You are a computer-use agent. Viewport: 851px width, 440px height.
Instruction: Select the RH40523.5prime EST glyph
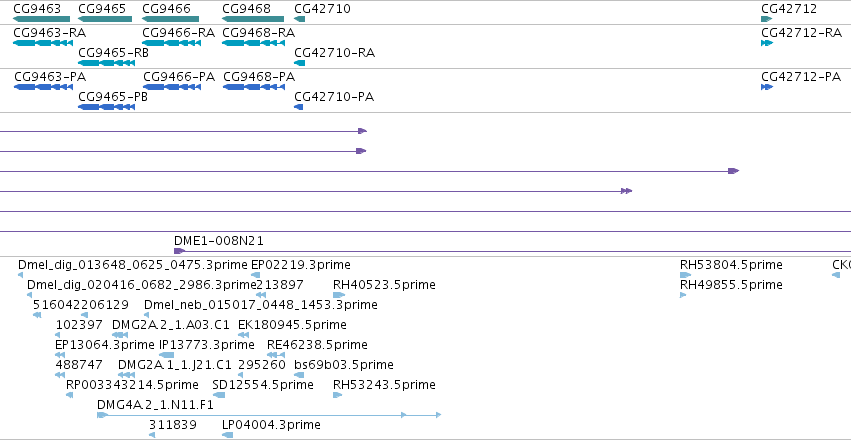[339, 295]
